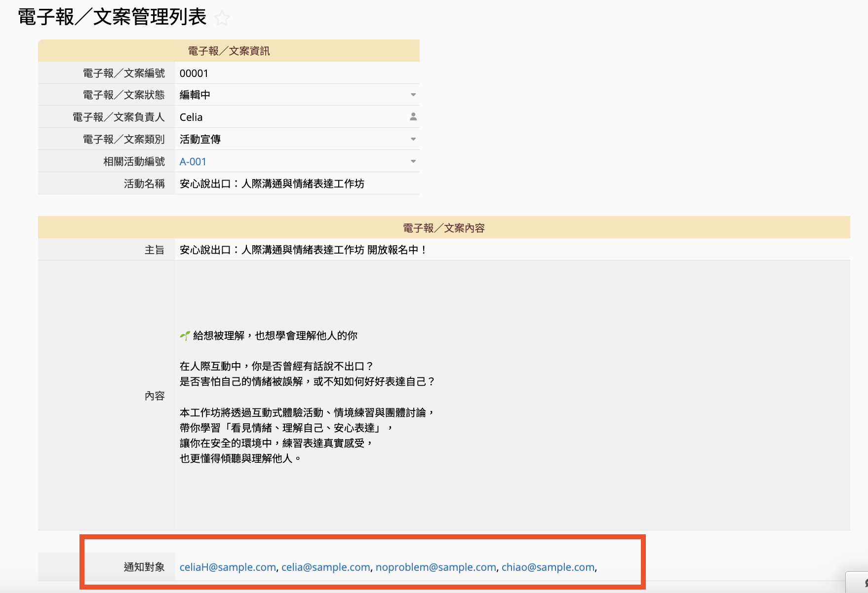This screenshot has height=593, width=868.
Task: Open the 相關活動編號 dropdown arrow
Action: tap(413, 161)
